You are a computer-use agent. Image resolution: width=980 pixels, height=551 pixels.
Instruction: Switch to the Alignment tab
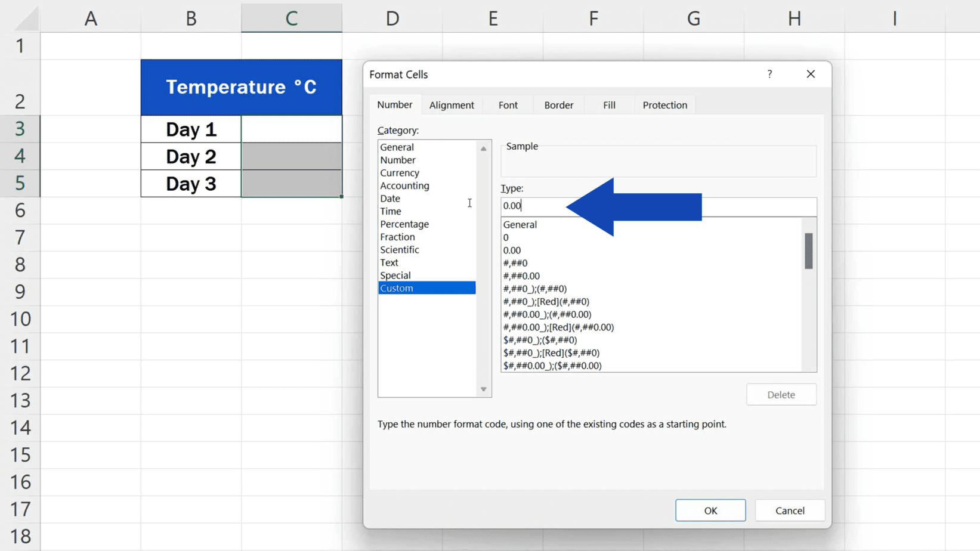click(452, 104)
